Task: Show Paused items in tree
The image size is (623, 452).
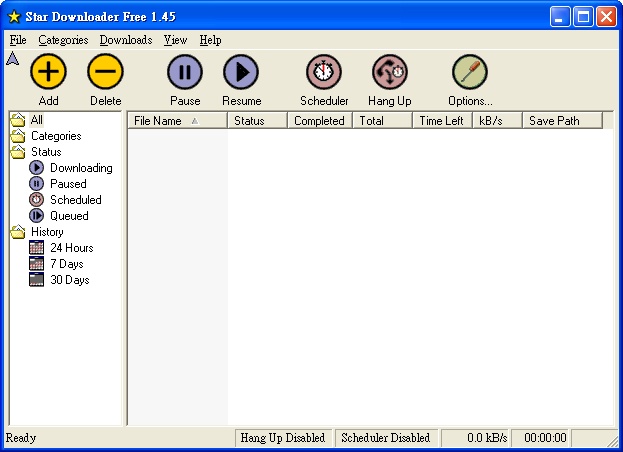Action: point(68,184)
